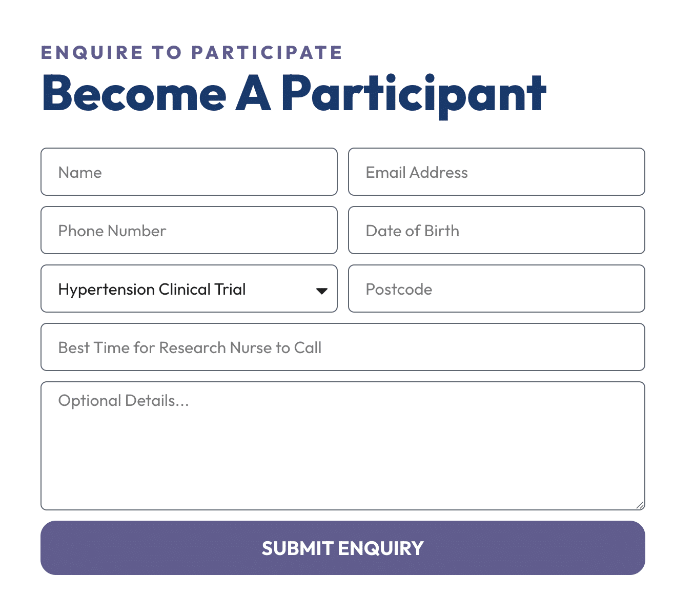
Task: Click the textarea resize handle corner
Action: [x=640, y=505]
